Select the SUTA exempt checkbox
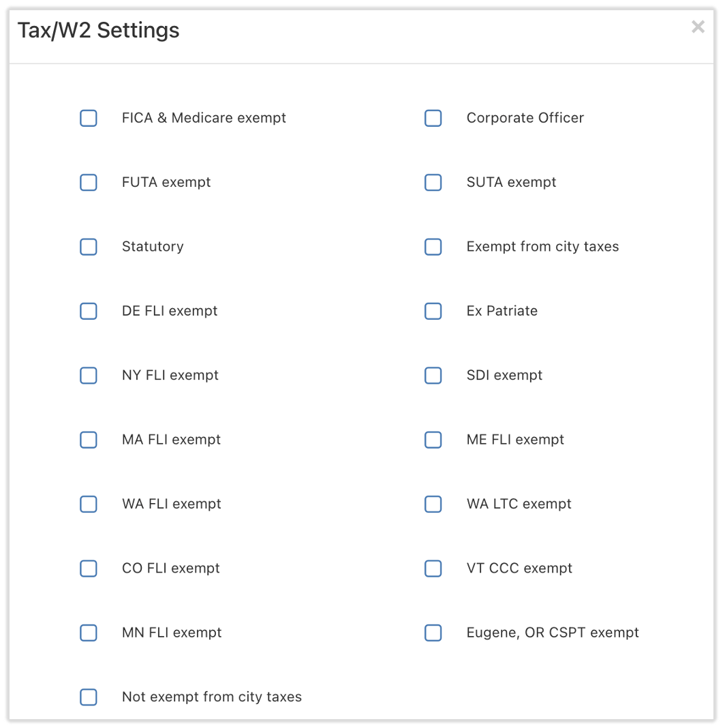Viewport: 725px width, 728px height. point(433,183)
